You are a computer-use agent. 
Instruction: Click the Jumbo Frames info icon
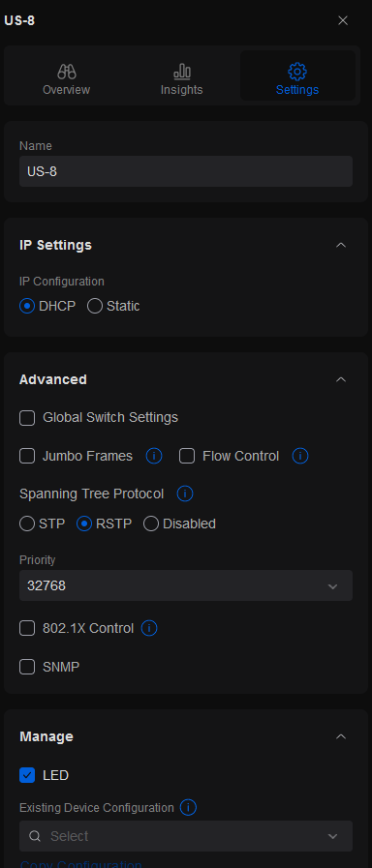[154, 456]
